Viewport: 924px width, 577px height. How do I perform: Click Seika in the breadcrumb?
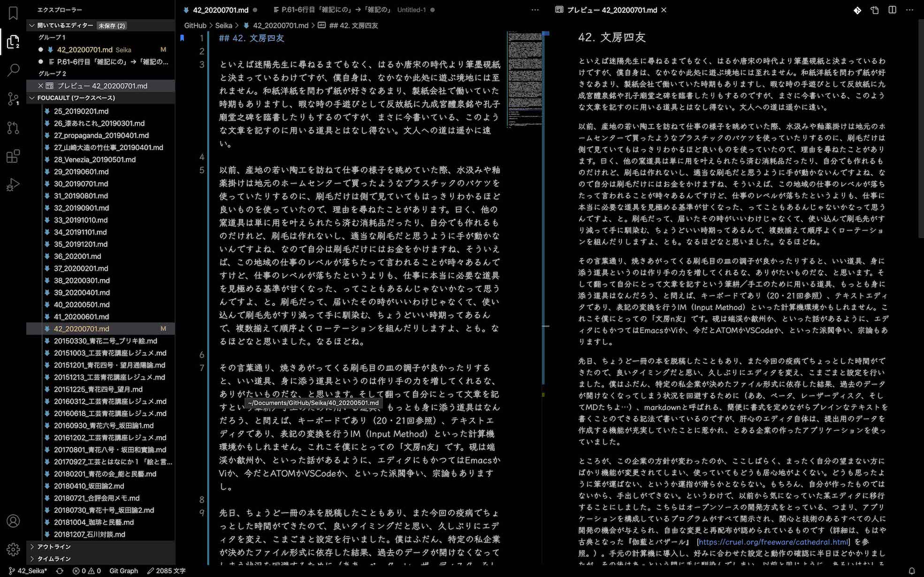pyautogui.click(x=224, y=25)
